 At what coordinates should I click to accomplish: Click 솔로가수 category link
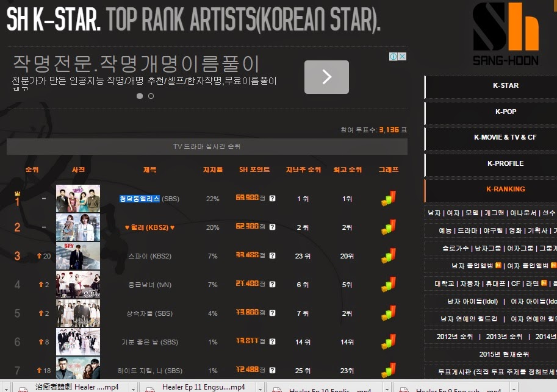[x=456, y=248]
